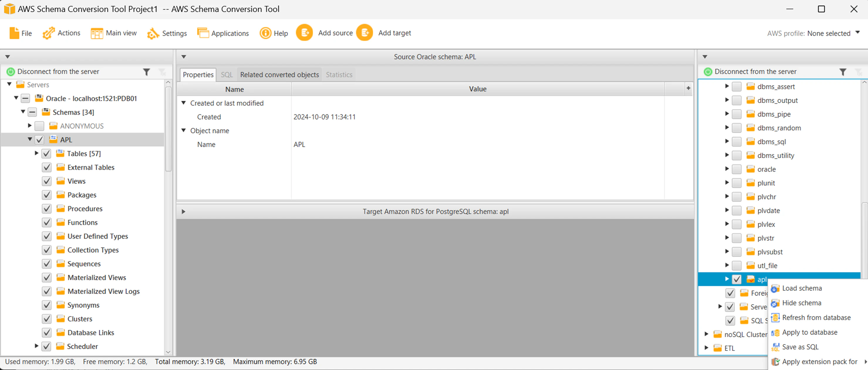Click the Actions wrench icon
The image size is (868, 370).
[48, 33]
